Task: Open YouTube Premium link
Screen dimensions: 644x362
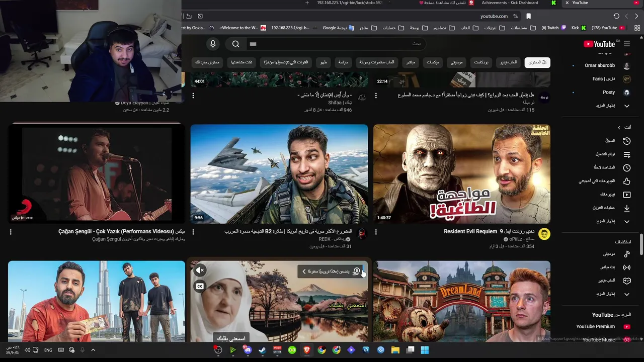Action: point(603,327)
